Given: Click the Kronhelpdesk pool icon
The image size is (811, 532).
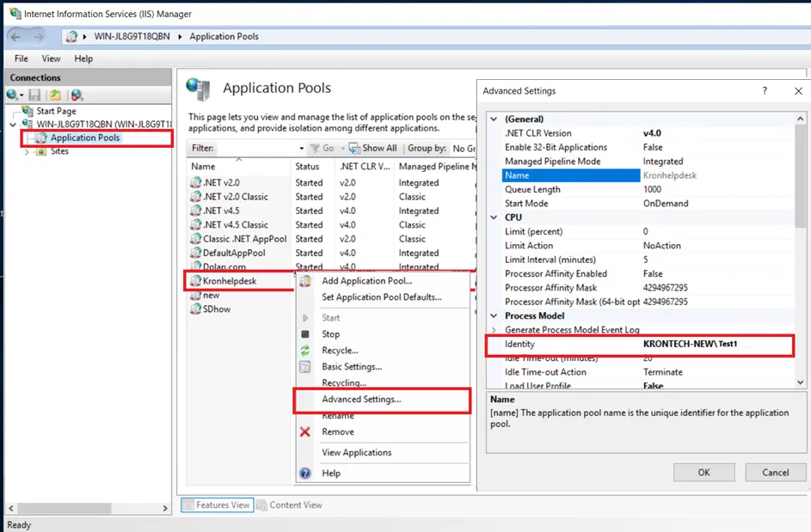Looking at the screenshot, I should pyautogui.click(x=195, y=281).
